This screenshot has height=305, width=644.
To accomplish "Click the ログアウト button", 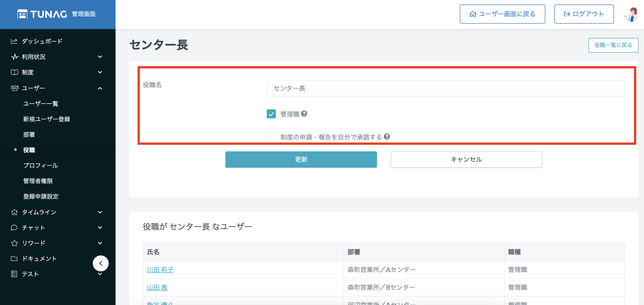I will 584,14.
